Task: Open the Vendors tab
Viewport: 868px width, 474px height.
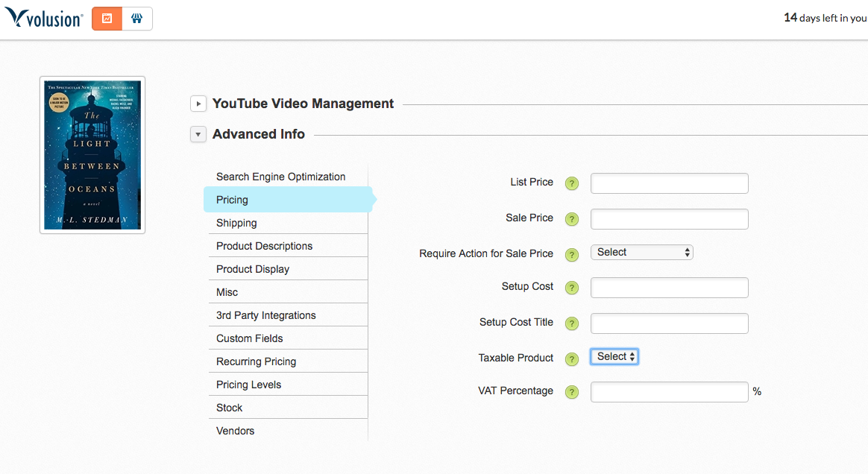Action: pos(235,431)
